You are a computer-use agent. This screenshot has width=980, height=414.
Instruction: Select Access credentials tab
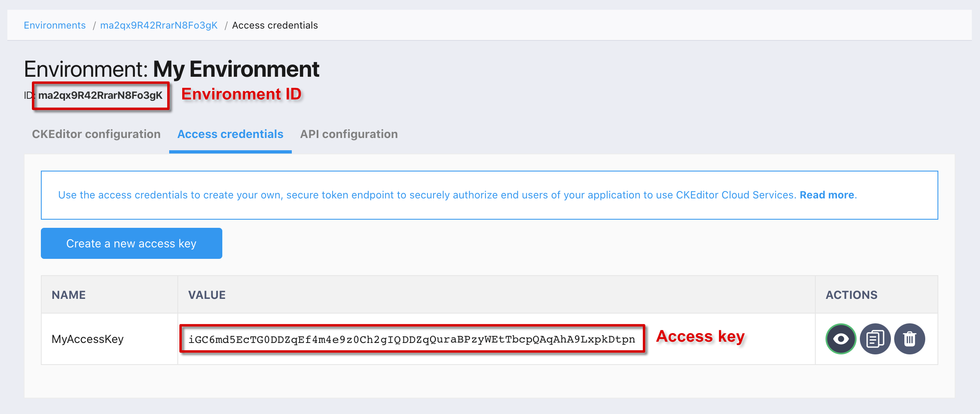pos(230,134)
